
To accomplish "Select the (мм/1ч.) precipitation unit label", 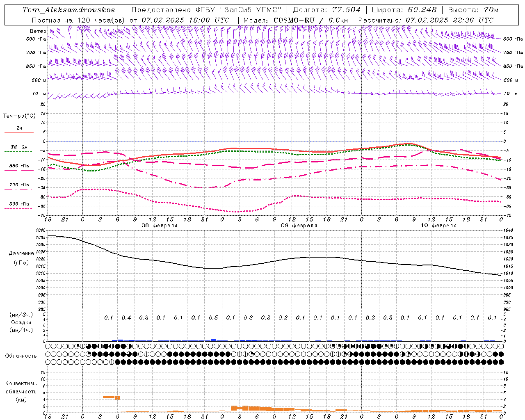I will (x=21, y=330).
